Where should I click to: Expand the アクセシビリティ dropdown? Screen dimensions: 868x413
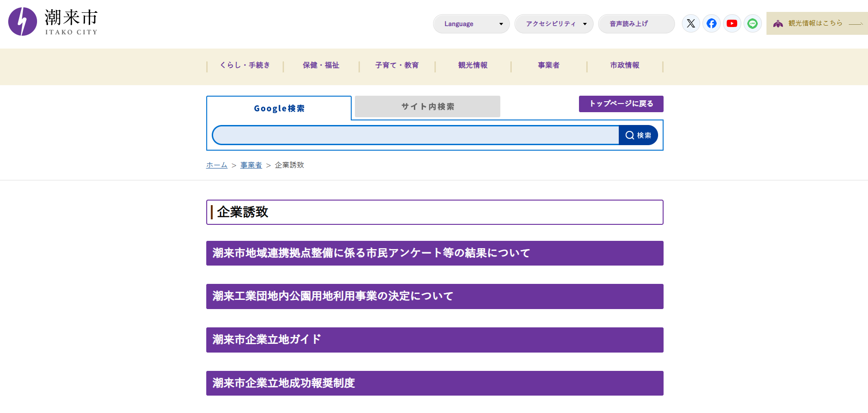(554, 24)
